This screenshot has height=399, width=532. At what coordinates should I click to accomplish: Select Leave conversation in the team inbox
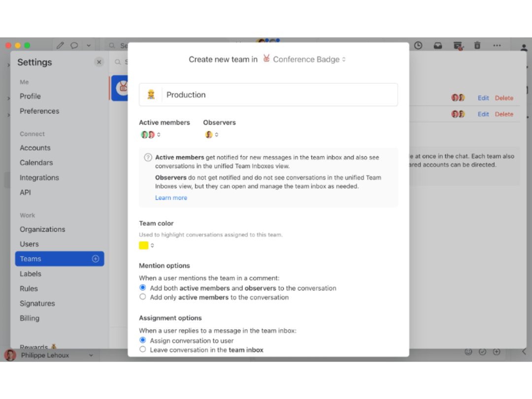coord(142,349)
